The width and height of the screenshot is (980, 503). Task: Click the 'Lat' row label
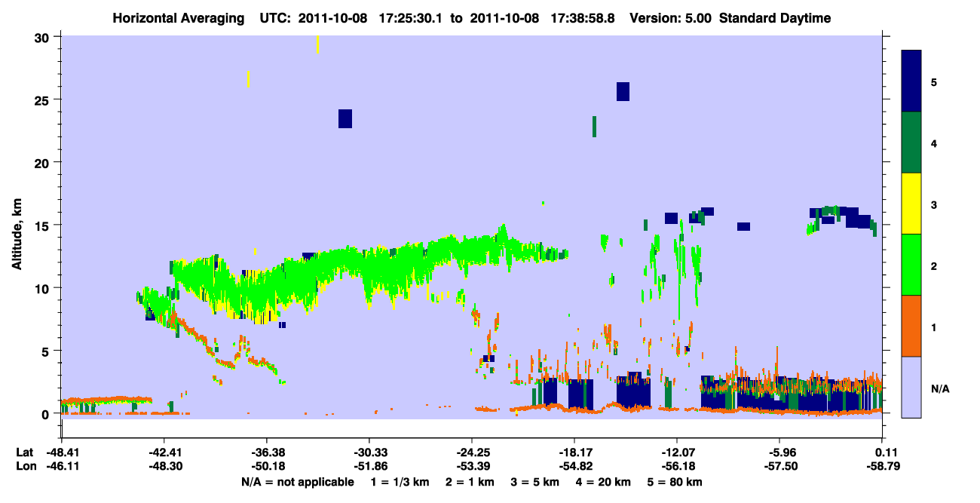[x=24, y=453]
